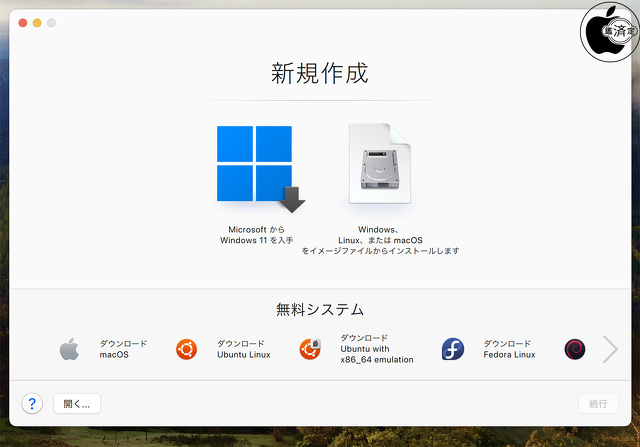
Task: Click the 'Microsoft から Windows 11 を入手' label
Action: click(256, 235)
